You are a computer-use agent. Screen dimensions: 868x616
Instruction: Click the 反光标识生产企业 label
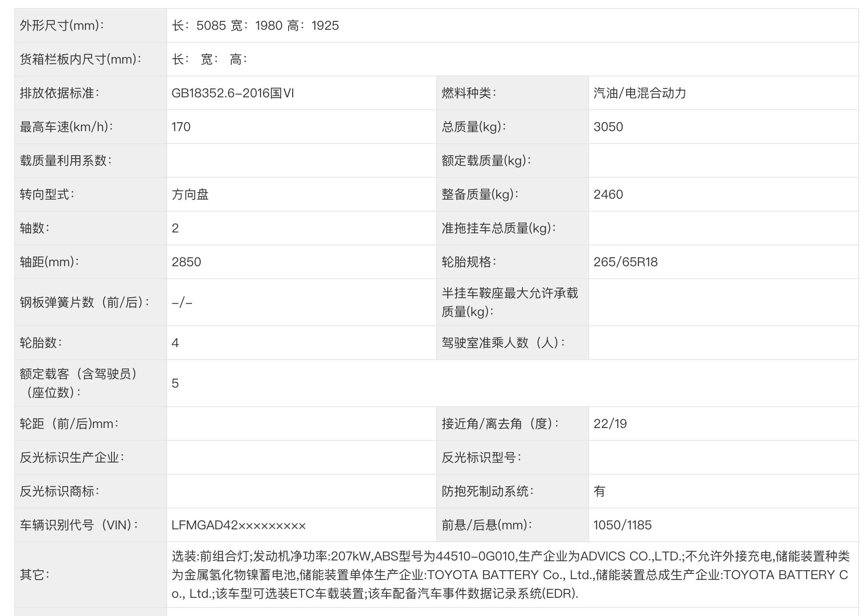coord(72,457)
